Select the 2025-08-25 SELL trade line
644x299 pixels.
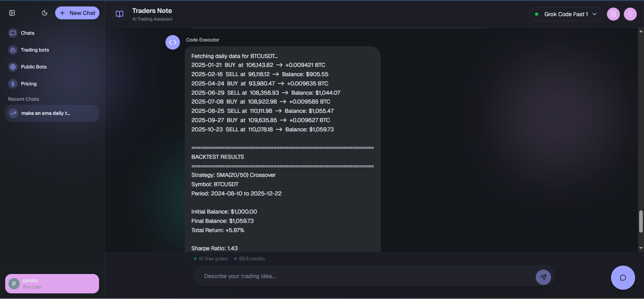click(262, 111)
